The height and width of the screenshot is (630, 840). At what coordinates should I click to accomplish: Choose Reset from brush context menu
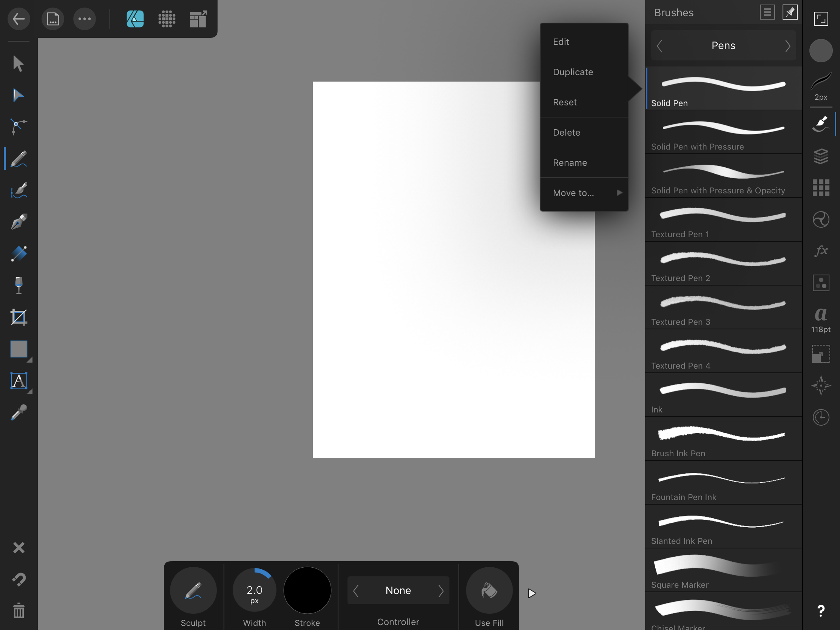[x=584, y=102]
